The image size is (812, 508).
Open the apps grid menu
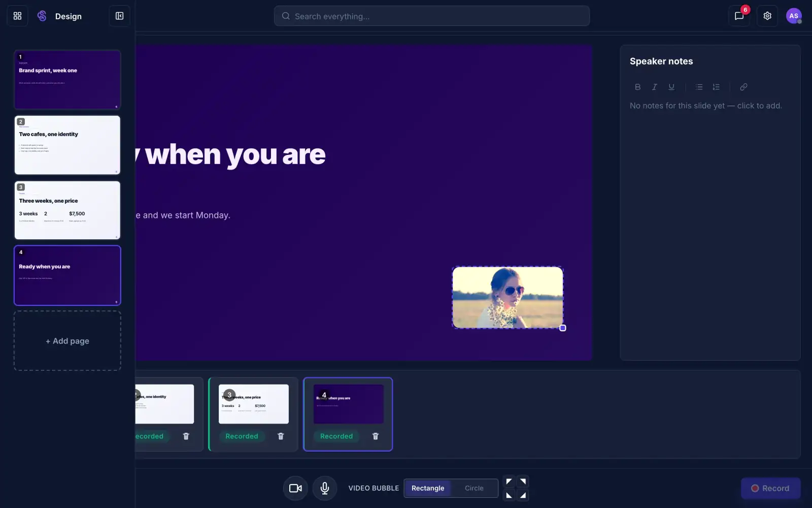click(17, 16)
